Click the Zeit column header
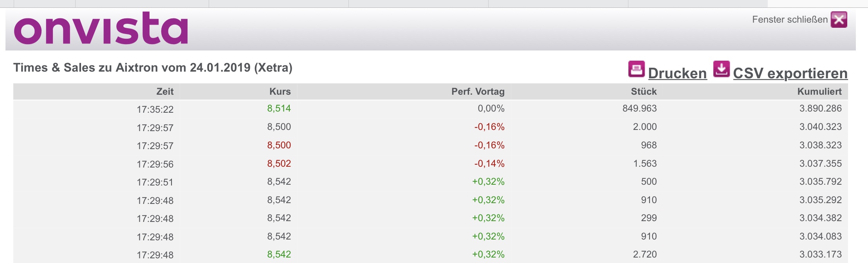This screenshot has height=263, width=868. click(x=165, y=92)
